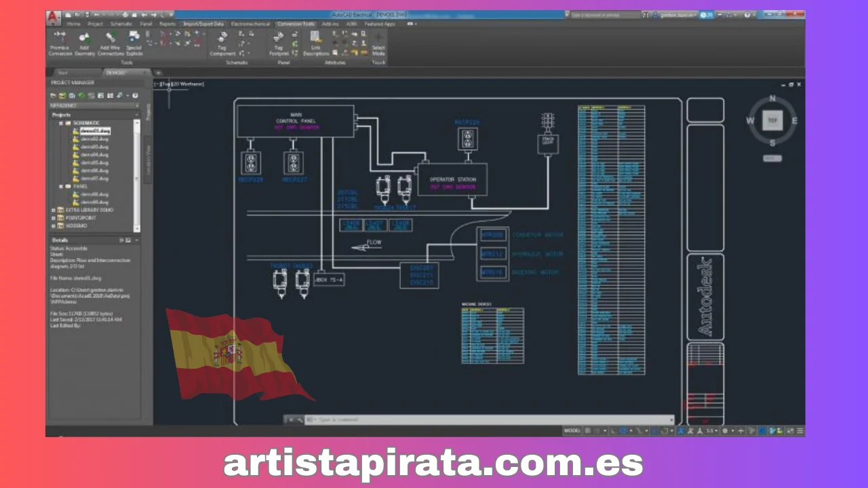Click Open Project icon in Project Manager
The width and height of the screenshot is (868, 488).
click(53, 96)
